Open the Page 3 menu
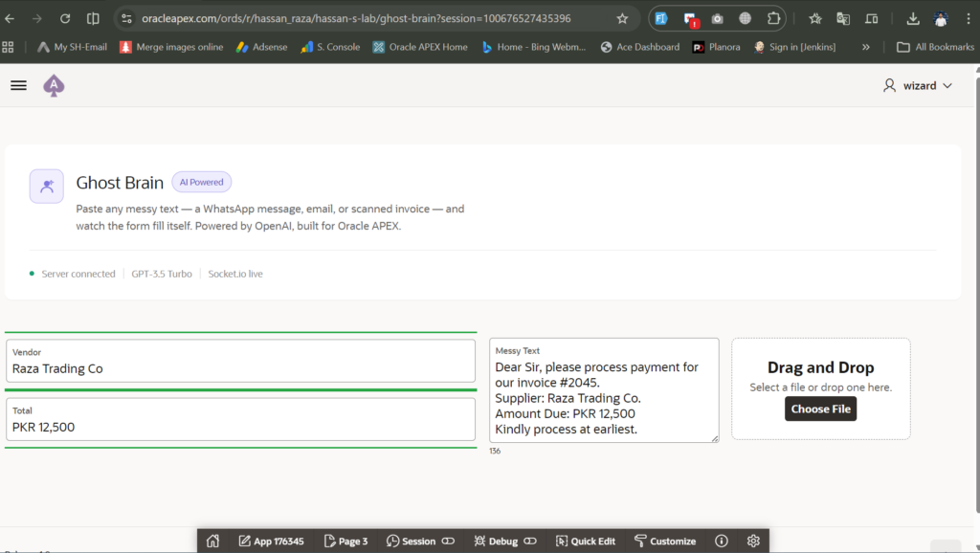This screenshot has width=980, height=553. pyautogui.click(x=345, y=541)
